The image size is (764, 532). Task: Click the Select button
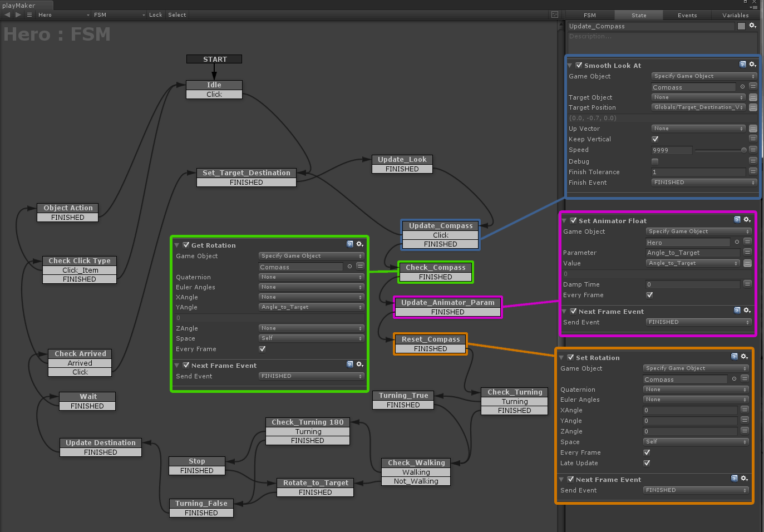[x=177, y=15]
